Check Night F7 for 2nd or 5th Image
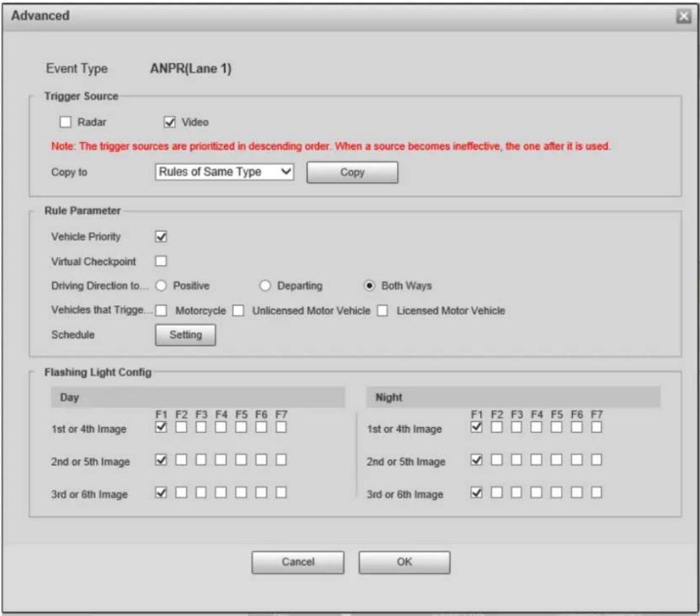The image size is (700, 616). click(596, 460)
